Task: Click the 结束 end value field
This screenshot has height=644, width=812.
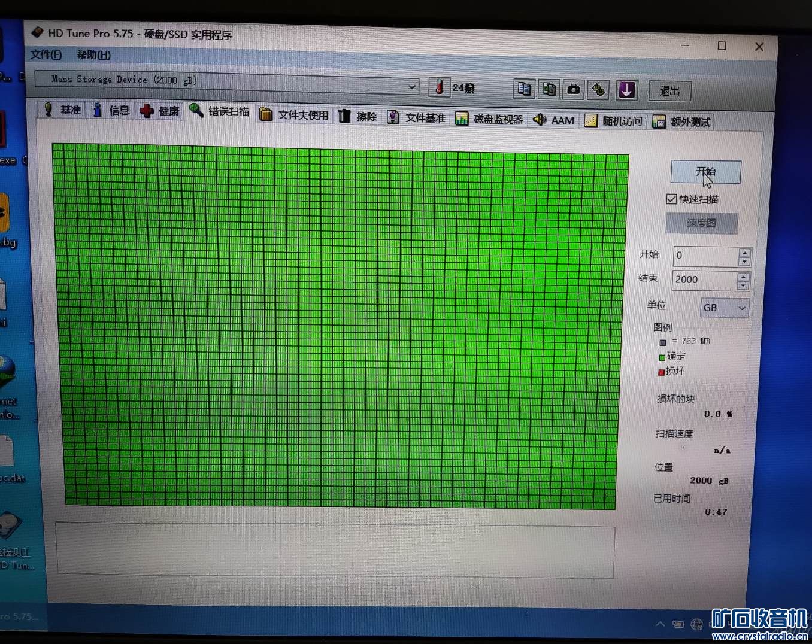Action: point(704,280)
